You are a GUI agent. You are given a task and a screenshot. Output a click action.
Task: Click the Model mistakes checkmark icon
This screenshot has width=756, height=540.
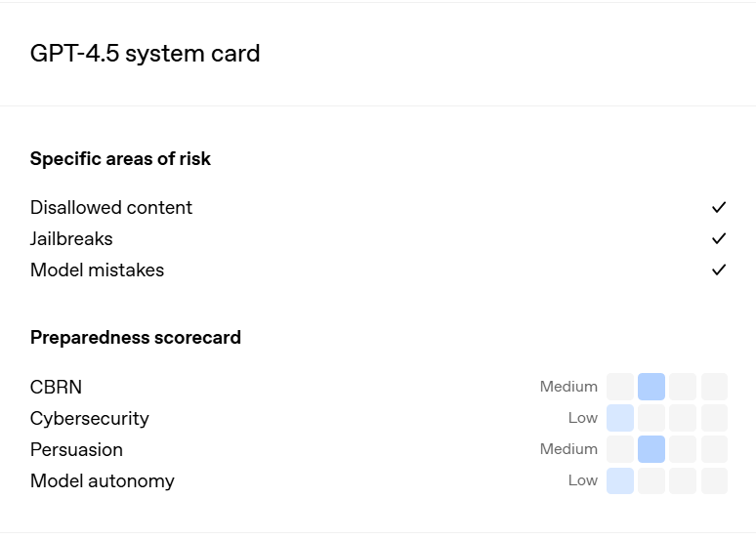pos(719,270)
